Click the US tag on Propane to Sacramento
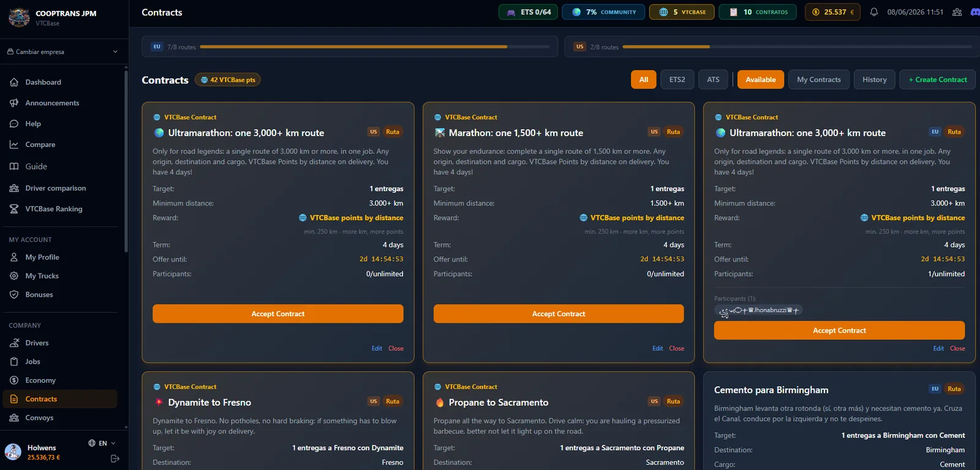 [x=654, y=401]
